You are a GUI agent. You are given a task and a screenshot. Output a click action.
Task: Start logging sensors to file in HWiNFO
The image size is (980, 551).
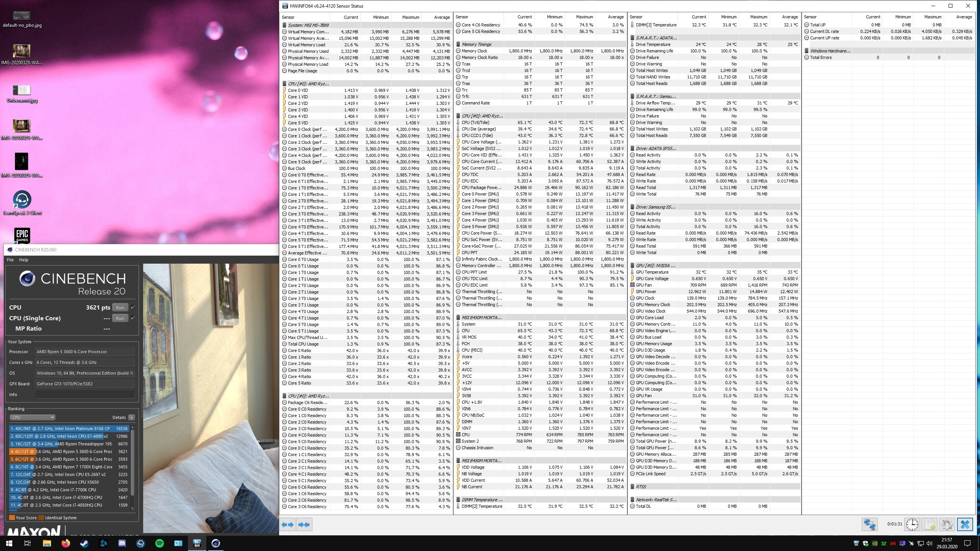(x=929, y=524)
